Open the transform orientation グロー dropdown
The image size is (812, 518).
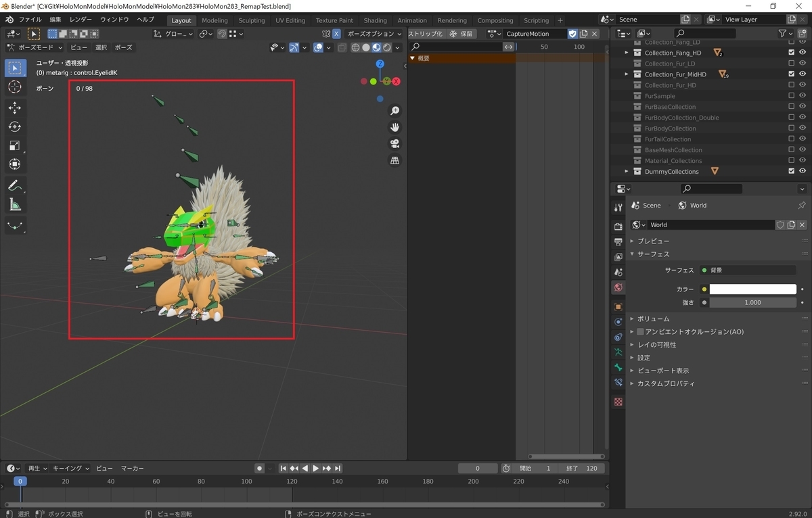coord(173,34)
